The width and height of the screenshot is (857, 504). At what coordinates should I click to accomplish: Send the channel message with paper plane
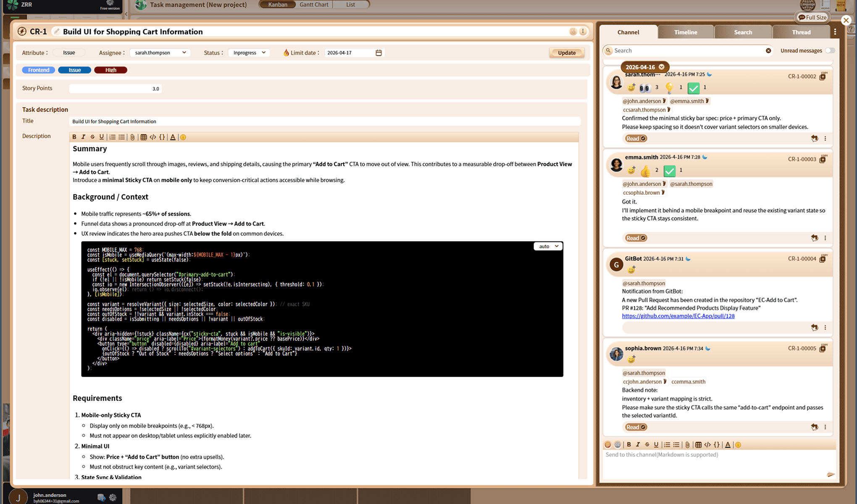[831, 474]
